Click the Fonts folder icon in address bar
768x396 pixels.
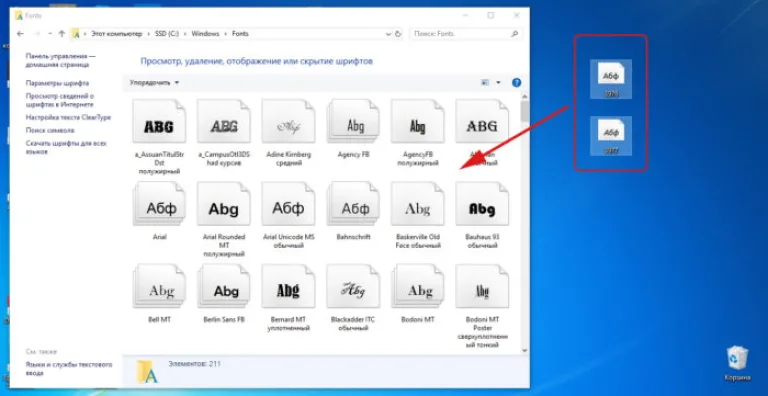(x=76, y=34)
